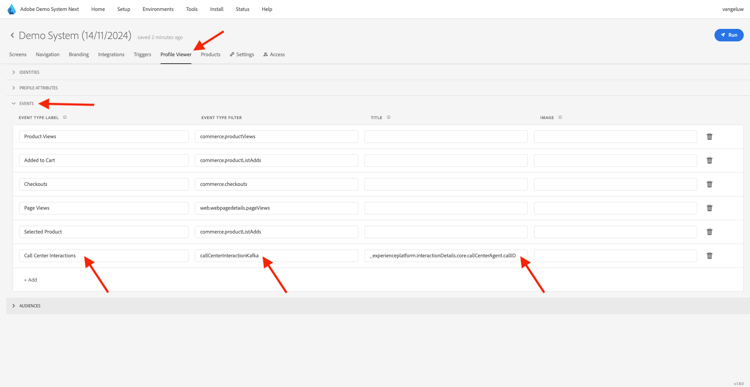This screenshot has width=750, height=387.
Task: Open the Setup menu
Action: [x=123, y=9]
